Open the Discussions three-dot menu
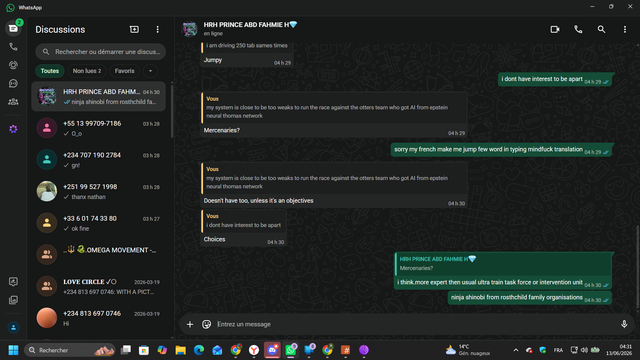The height and width of the screenshot is (360, 640). (x=158, y=29)
